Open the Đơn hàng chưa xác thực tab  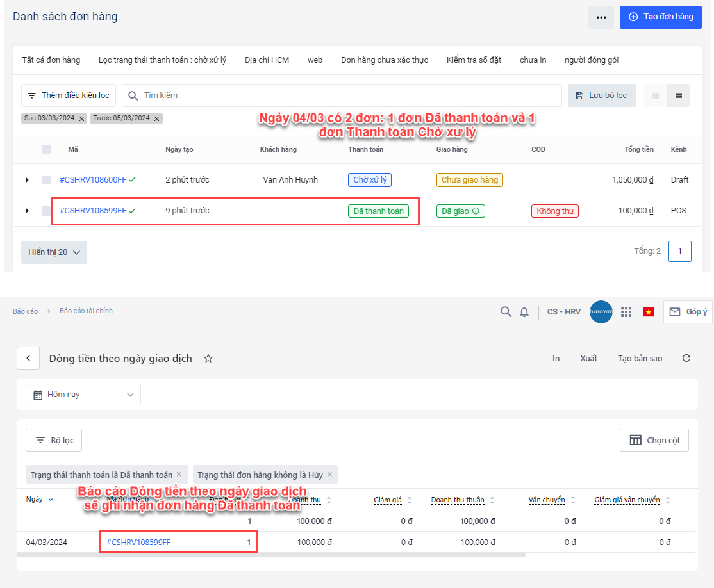(x=384, y=60)
